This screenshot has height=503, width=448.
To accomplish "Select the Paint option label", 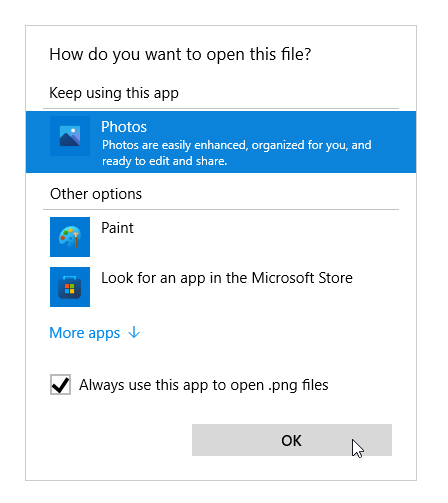I will pos(117,228).
